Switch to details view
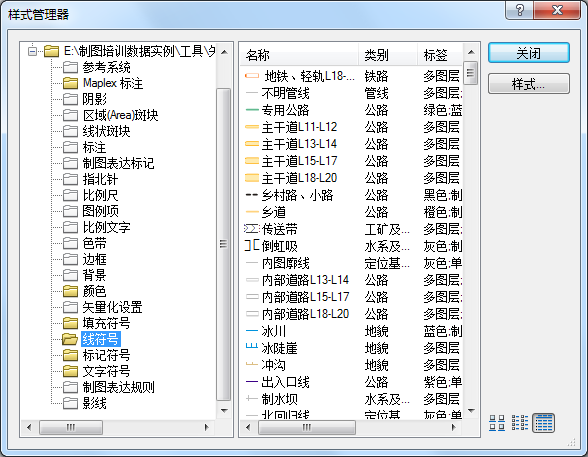 (543, 423)
